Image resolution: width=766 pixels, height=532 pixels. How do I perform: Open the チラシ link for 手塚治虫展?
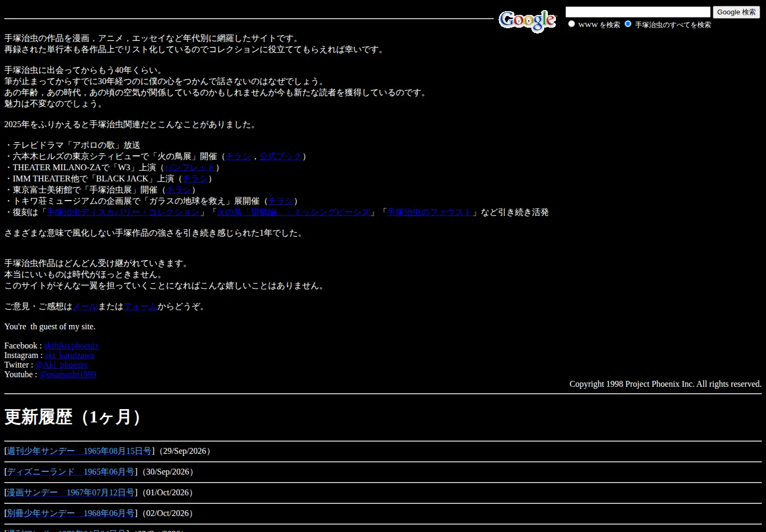click(x=179, y=190)
